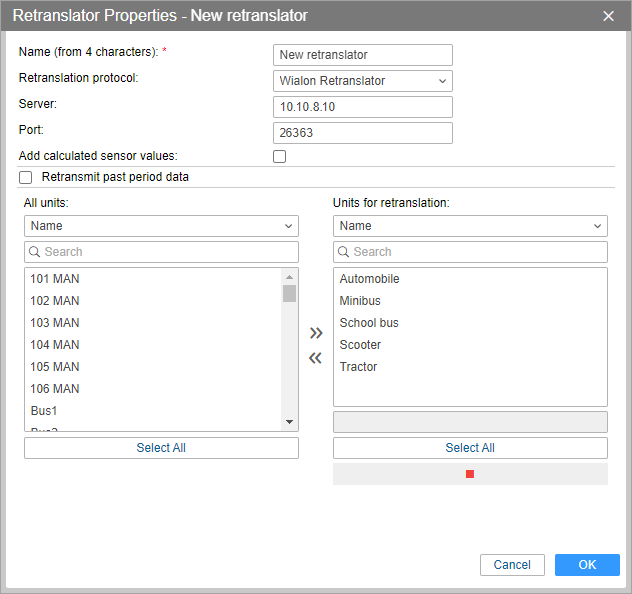Select 103 MAN in All units list
632x594 pixels.
[55, 323]
